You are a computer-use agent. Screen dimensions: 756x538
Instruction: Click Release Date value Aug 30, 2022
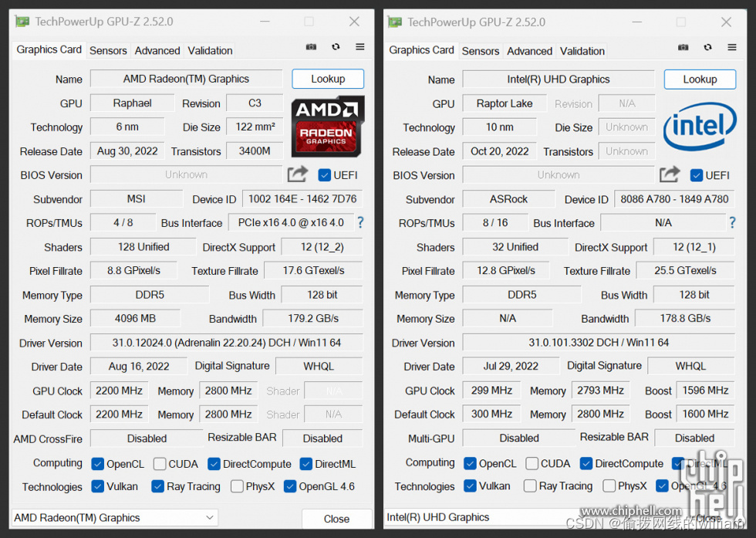point(127,151)
